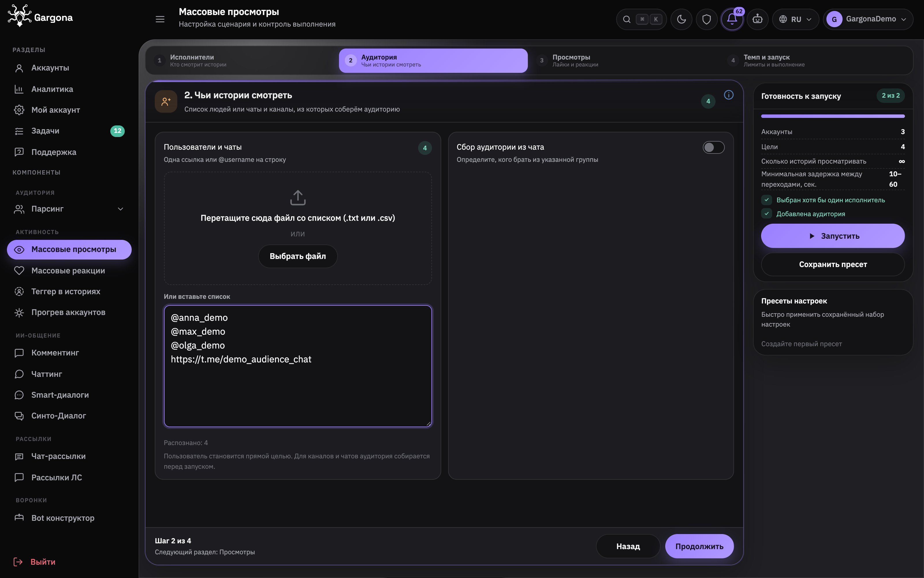This screenshot has height=578, width=924.
Task: Go to Мой аккаунт settings
Action: click(x=69, y=110)
